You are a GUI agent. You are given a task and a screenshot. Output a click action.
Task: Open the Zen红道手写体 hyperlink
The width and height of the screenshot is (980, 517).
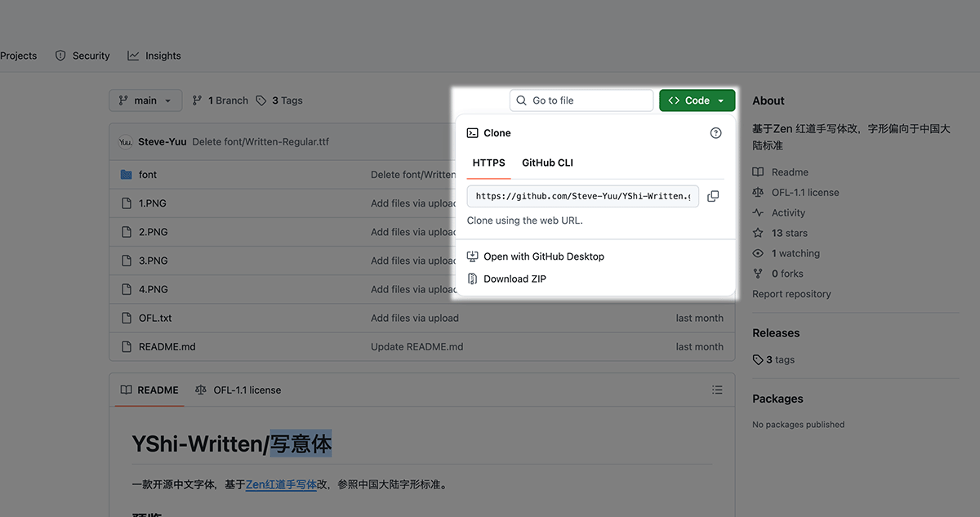point(281,484)
